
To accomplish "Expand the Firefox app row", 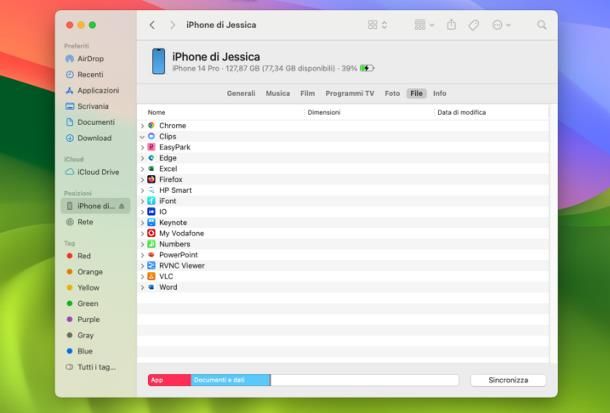I will coord(142,180).
